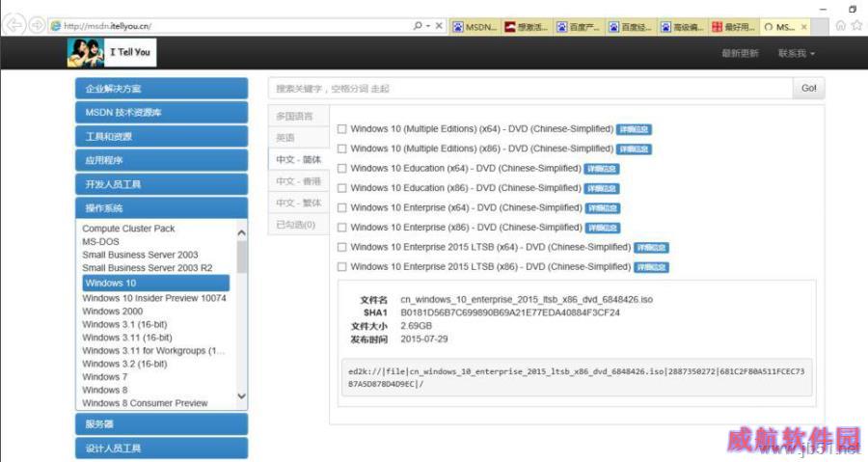
Task: Select Small Business Server 2003 R2
Action: click(x=148, y=268)
